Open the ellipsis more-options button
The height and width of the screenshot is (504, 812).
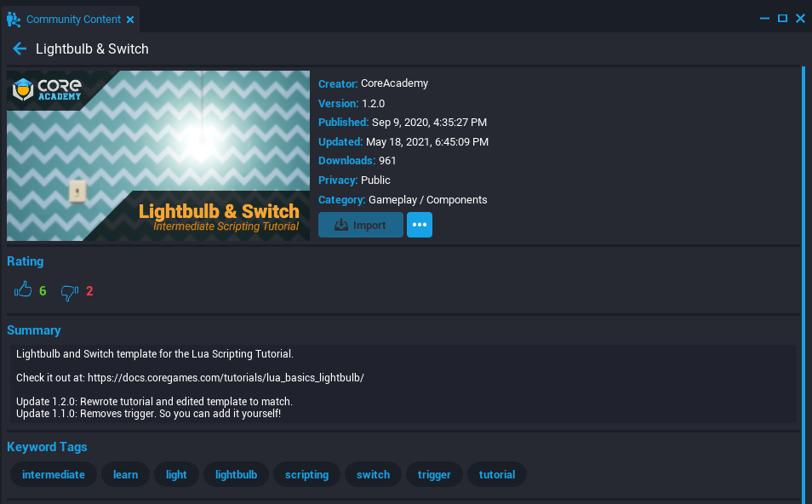[x=419, y=225]
